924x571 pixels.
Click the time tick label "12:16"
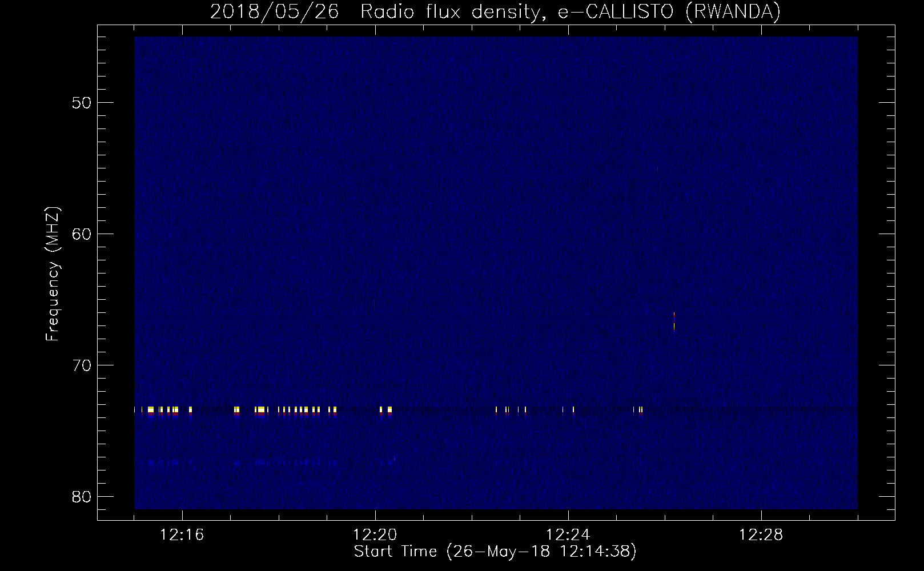182,535
